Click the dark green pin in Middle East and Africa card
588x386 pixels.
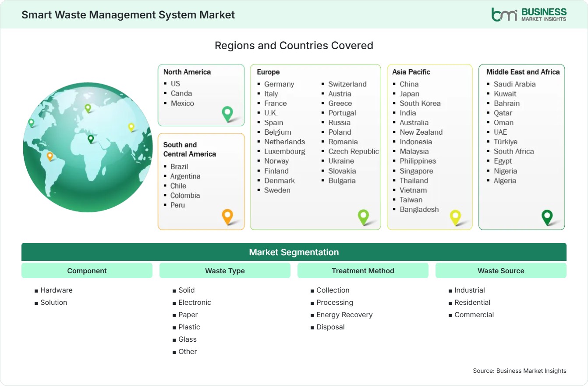pyautogui.click(x=547, y=217)
